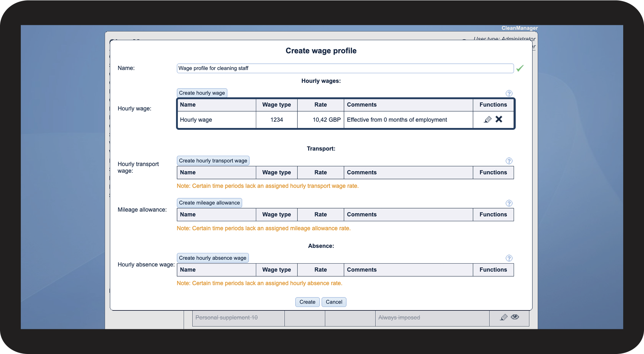Click Wage type header in Hourly absence table
644x354 pixels.
coord(277,270)
